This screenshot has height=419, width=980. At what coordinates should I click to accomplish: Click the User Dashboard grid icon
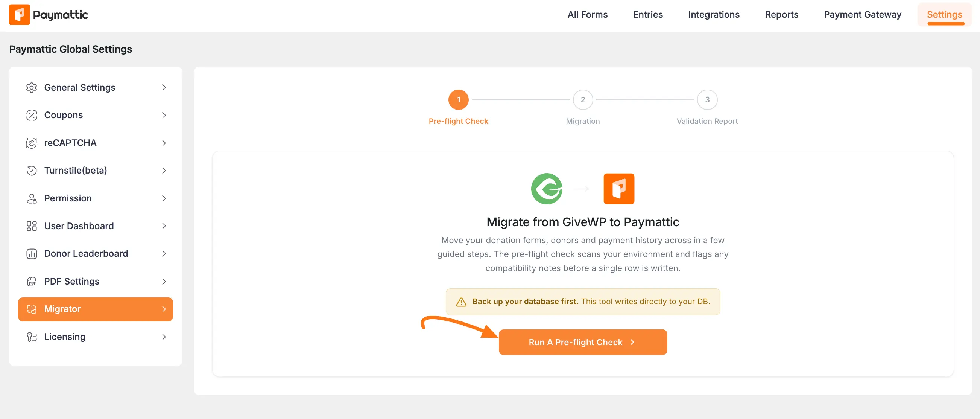(32, 226)
